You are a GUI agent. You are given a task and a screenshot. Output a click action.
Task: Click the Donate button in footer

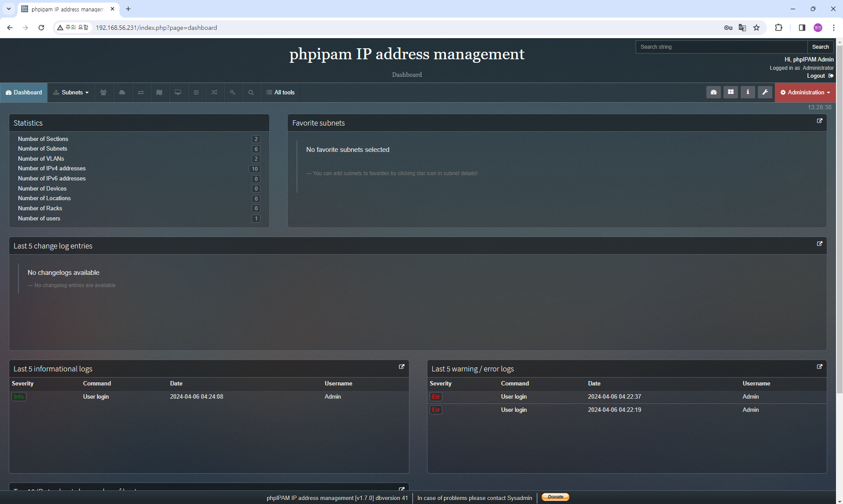555,497
